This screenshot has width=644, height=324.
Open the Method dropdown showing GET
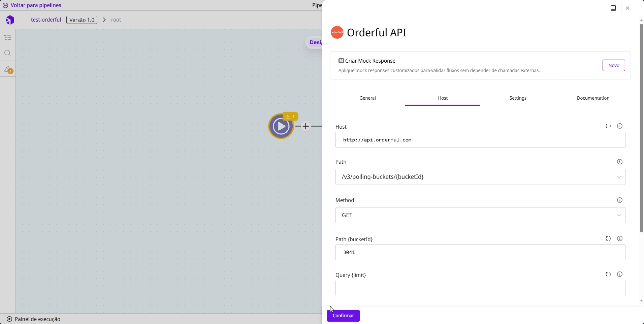coord(619,216)
